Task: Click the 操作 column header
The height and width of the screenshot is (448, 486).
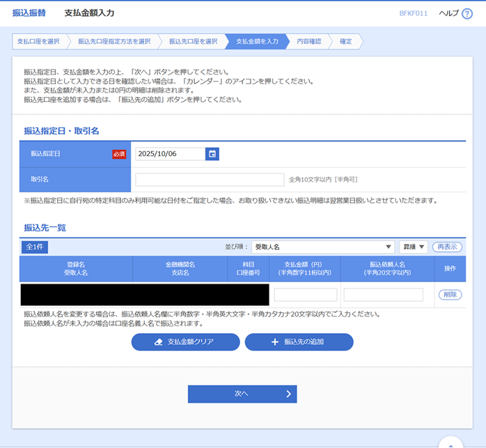Action: (450, 269)
